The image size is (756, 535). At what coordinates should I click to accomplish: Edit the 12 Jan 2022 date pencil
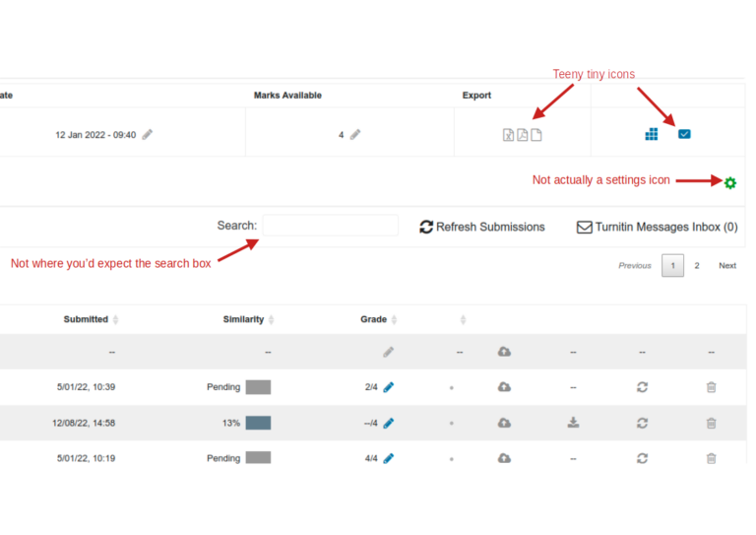point(148,135)
